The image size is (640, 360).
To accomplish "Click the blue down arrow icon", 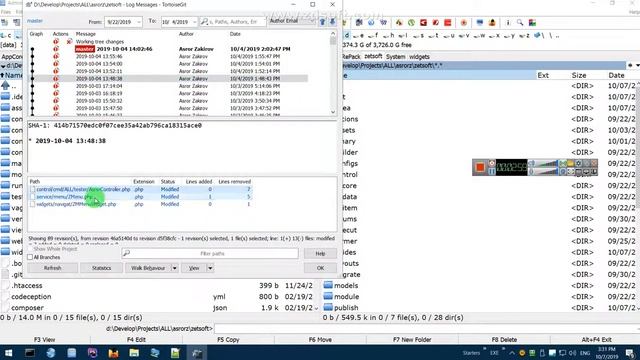I will click(332, 22).
